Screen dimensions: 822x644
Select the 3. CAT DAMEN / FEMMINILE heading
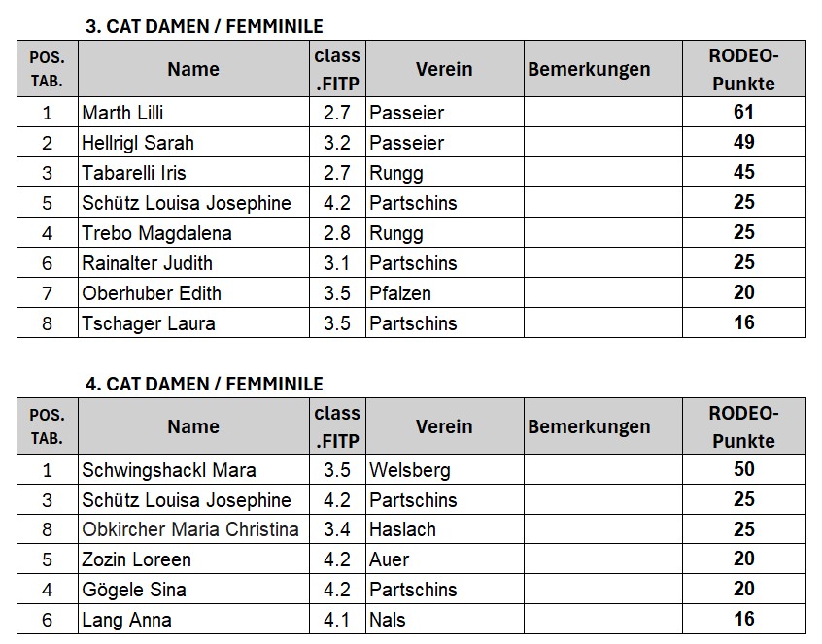coord(204,26)
